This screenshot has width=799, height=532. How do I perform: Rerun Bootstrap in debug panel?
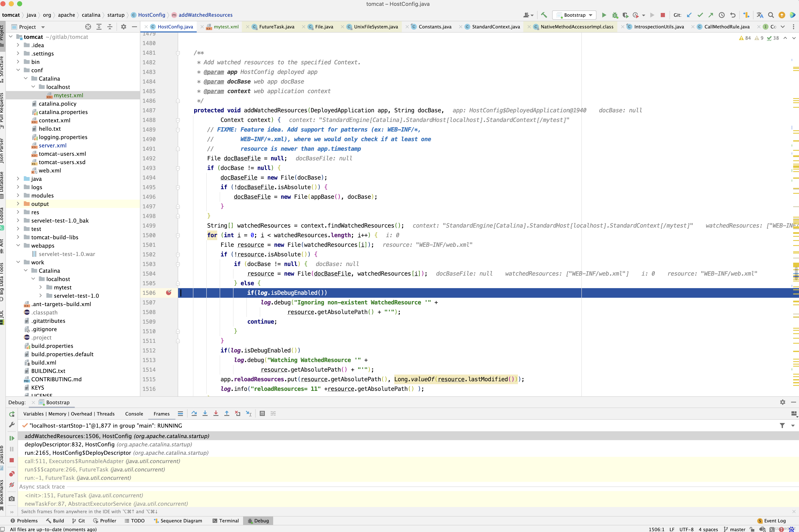click(x=11, y=414)
